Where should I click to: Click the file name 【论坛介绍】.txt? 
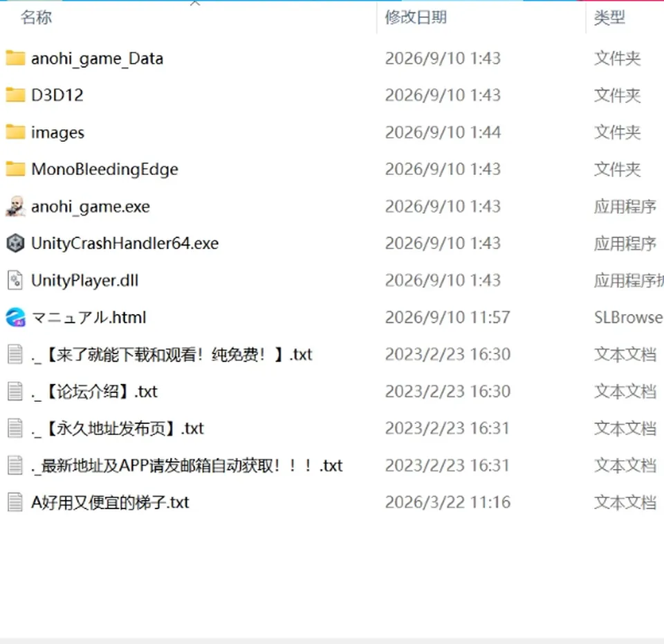coord(94,392)
